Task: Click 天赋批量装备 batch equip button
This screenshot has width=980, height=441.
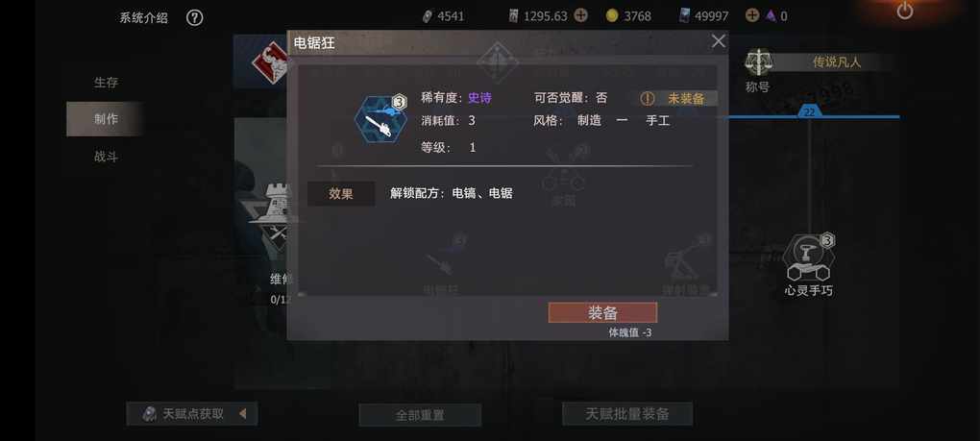Action: tap(626, 413)
